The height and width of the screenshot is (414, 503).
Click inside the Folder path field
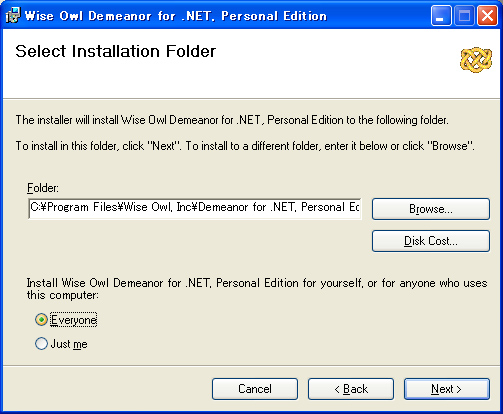(195, 208)
